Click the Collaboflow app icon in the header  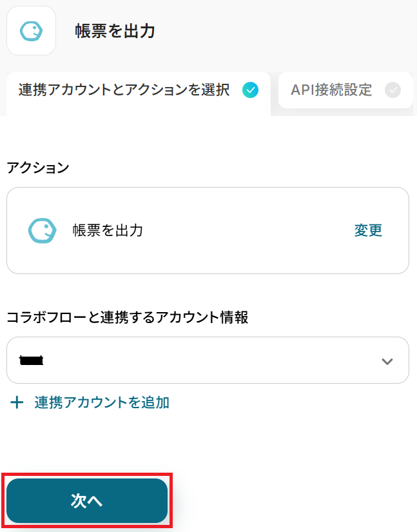pyautogui.click(x=31, y=30)
